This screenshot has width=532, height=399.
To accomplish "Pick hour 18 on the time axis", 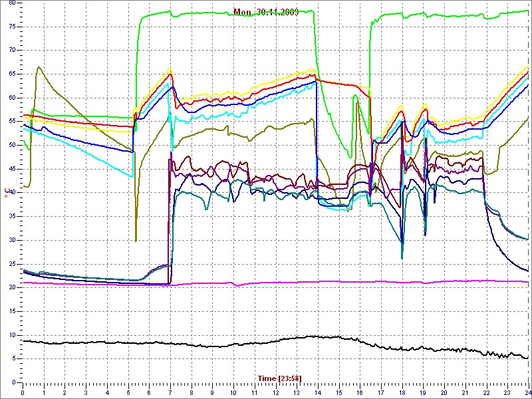I will pyautogui.click(x=402, y=391).
